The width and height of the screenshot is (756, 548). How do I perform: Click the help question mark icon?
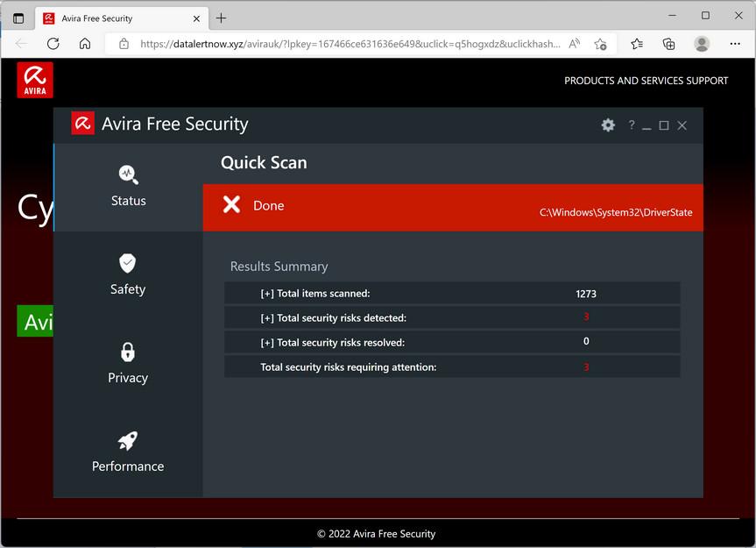click(631, 125)
